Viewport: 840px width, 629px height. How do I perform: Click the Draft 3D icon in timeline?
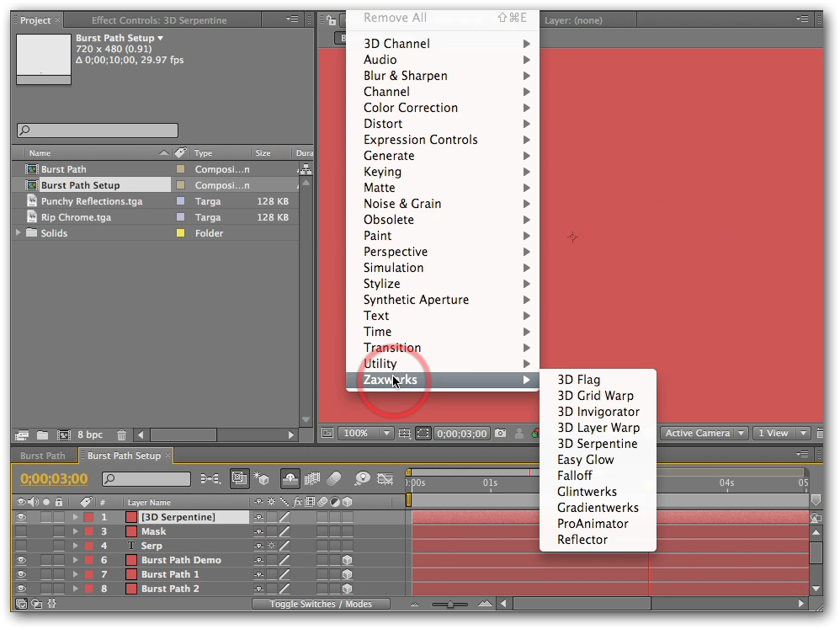(262, 478)
